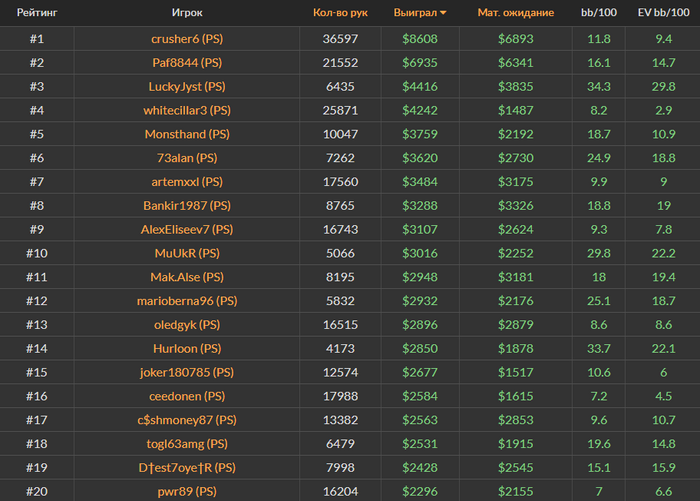Viewport: 700px width, 501px height.
Task: Sort by Рейтинг column header
Action: pos(36,13)
